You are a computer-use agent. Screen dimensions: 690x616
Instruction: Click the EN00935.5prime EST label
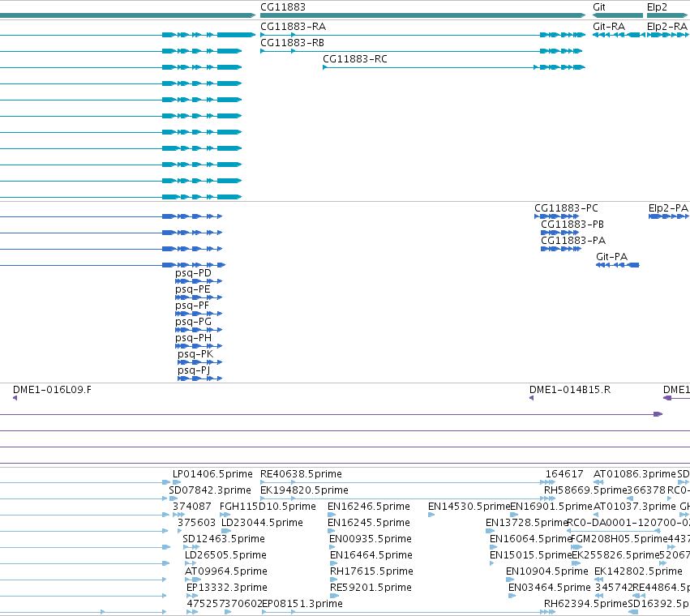click(x=371, y=539)
